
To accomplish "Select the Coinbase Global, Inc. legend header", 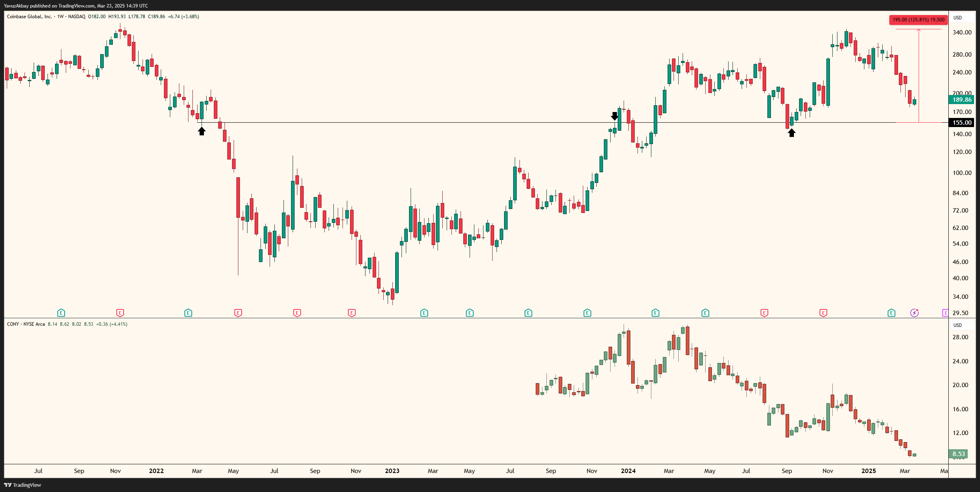I will pos(29,17).
